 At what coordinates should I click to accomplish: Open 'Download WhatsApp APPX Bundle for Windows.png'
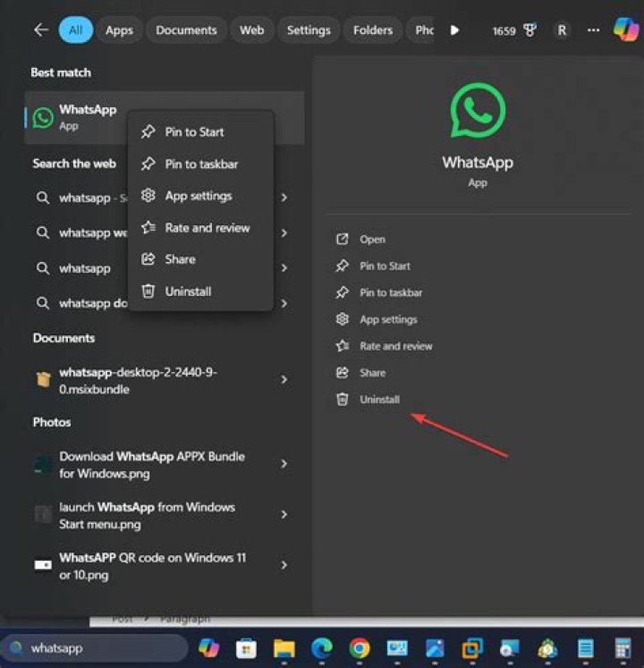152,465
